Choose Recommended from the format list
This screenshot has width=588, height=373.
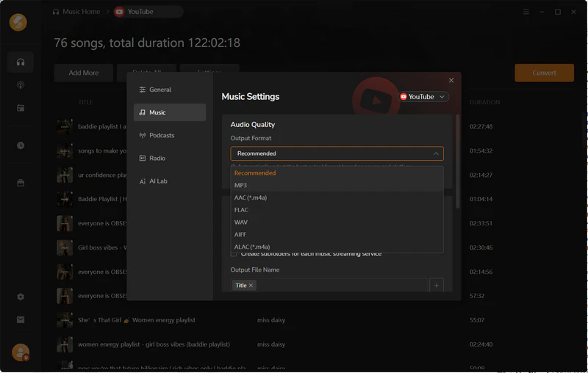(x=337, y=173)
